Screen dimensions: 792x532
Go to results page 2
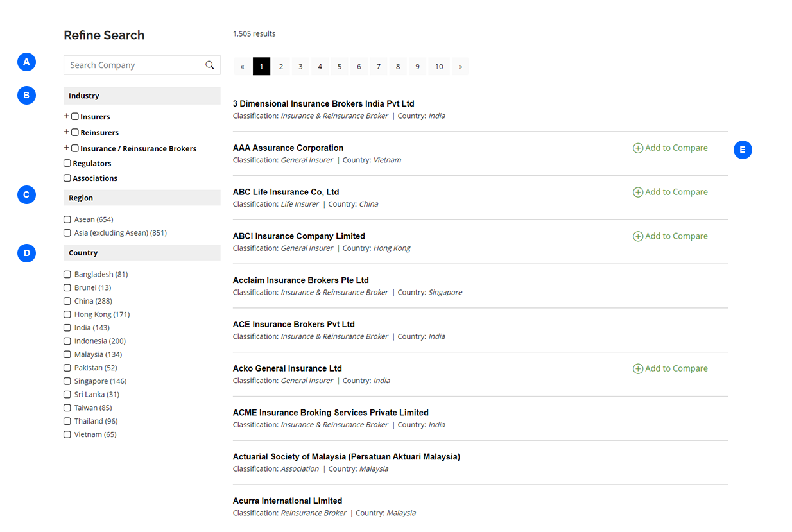281,66
